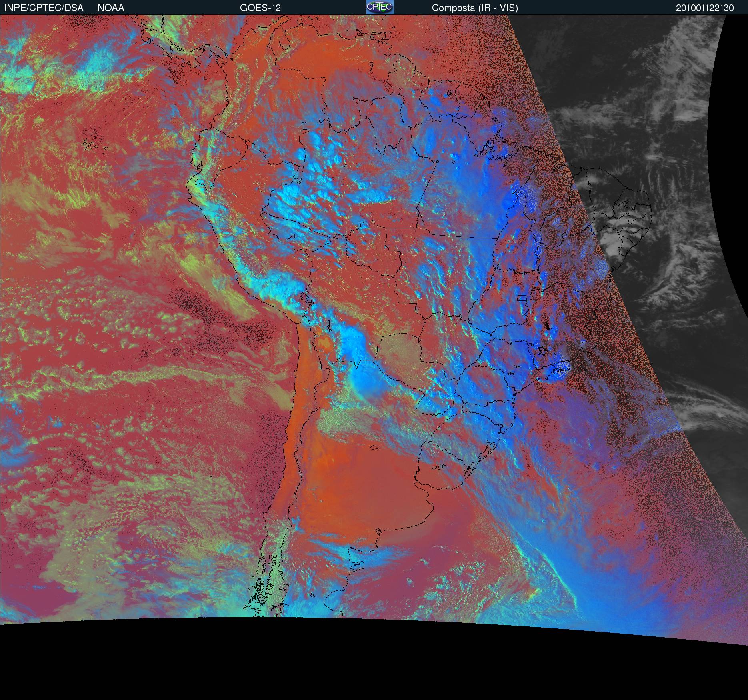The height and width of the screenshot is (700, 748).
Task: Select the INPE/CPTEC/DSA header text
Action: coord(44,8)
